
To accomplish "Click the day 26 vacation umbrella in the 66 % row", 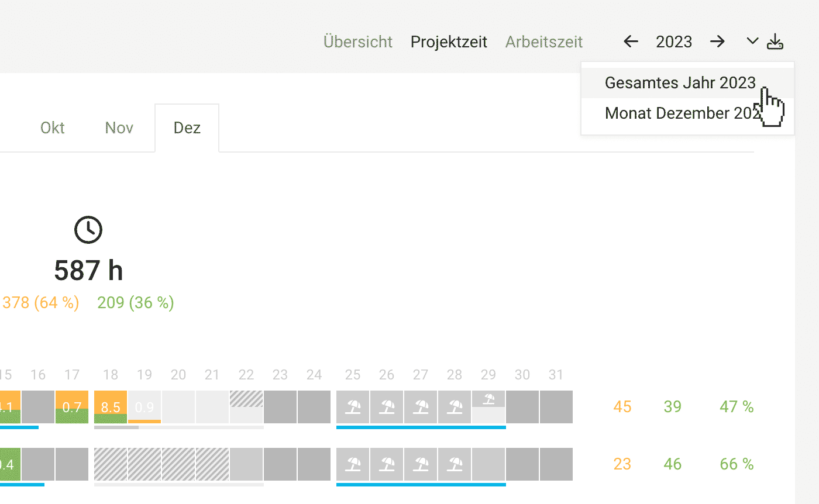I will pyautogui.click(x=387, y=464).
